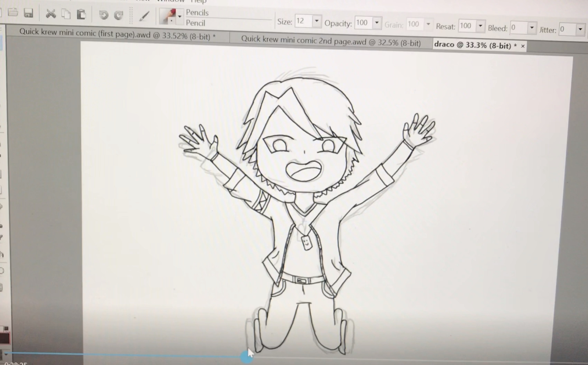
Task: Click the Size value field showing 12
Action: (303, 21)
